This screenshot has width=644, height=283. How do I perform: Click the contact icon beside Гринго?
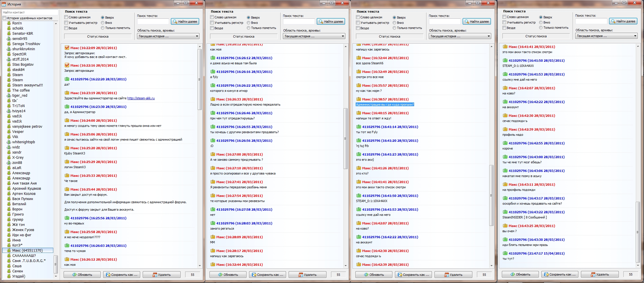click(x=9, y=214)
